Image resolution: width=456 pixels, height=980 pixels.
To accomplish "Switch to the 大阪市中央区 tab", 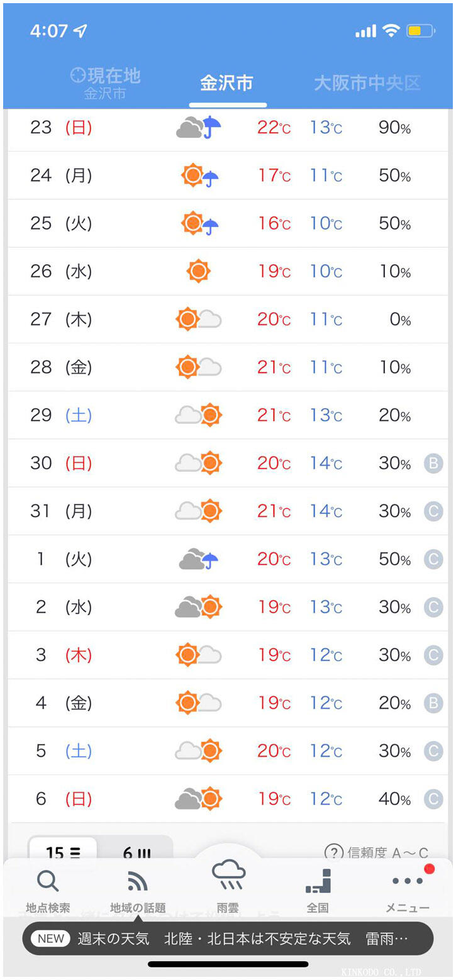I will (367, 83).
